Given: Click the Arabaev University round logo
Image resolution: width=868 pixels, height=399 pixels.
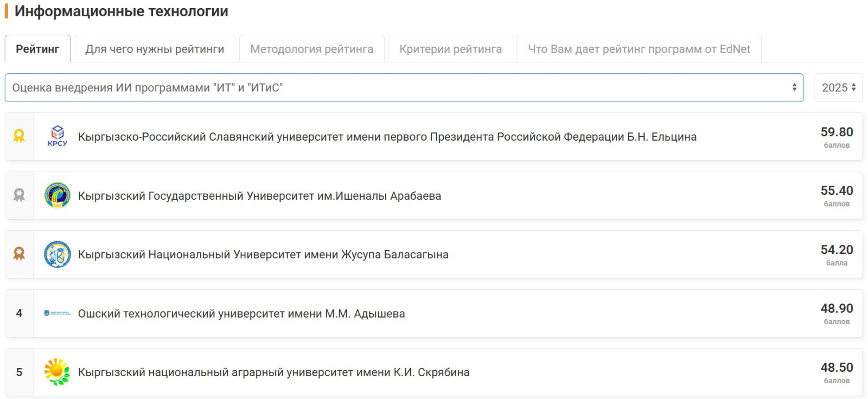Looking at the screenshot, I should [x=58, y=195].
